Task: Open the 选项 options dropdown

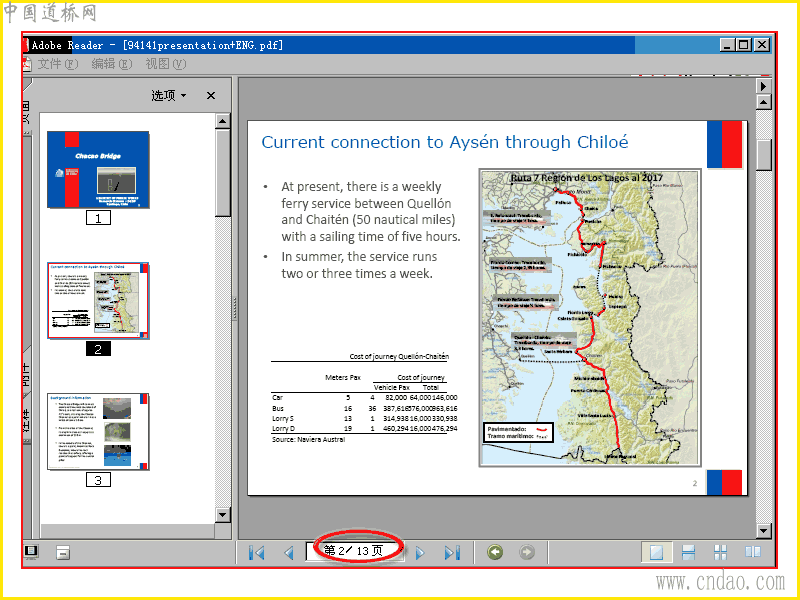Action: click(168, 95)
